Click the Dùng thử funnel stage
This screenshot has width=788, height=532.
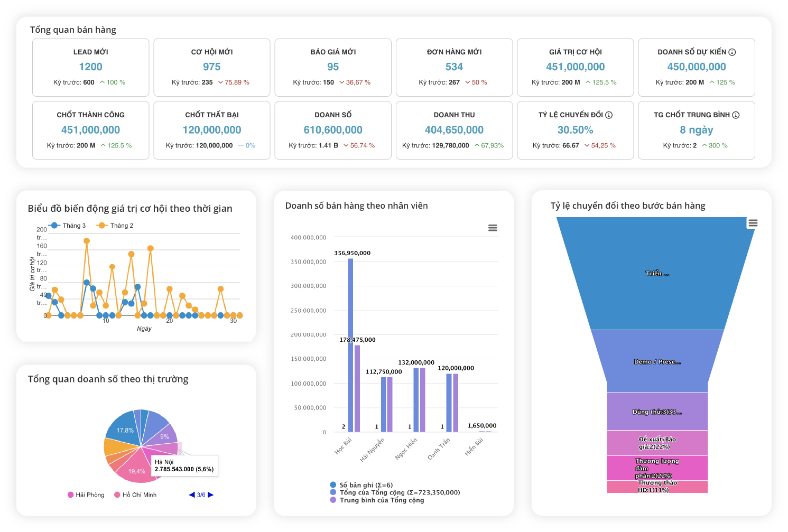coord(657,412)
